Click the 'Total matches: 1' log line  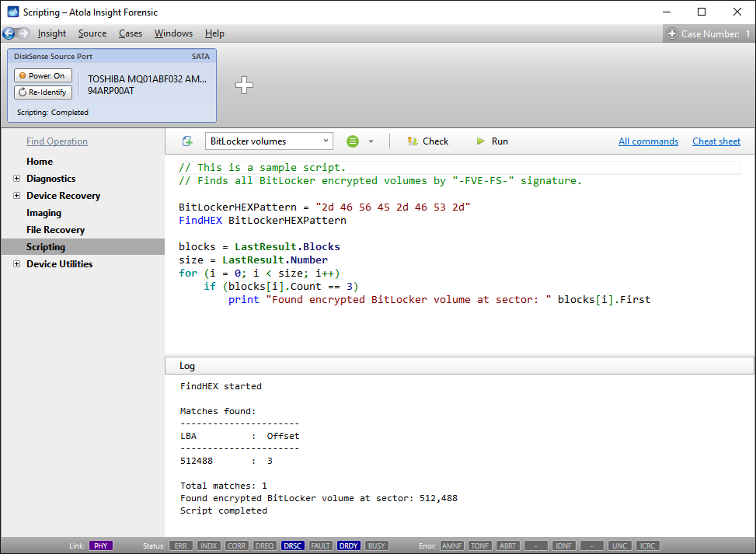(223, 486)
